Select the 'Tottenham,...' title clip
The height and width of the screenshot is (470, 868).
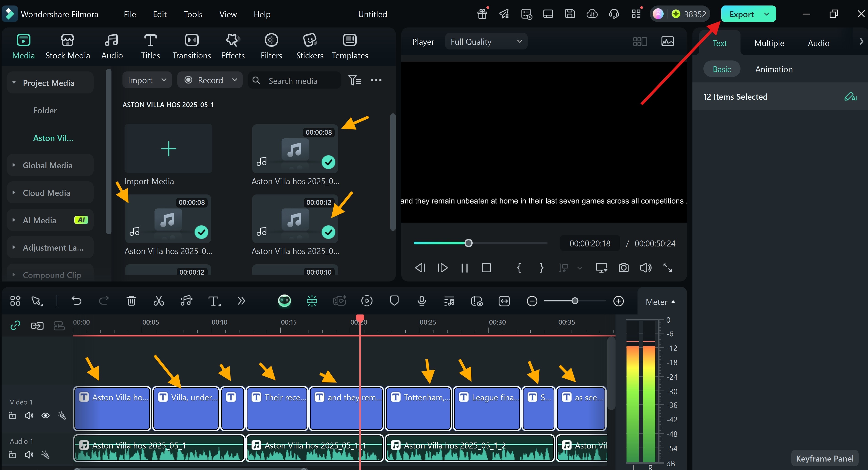coord(418,408)
